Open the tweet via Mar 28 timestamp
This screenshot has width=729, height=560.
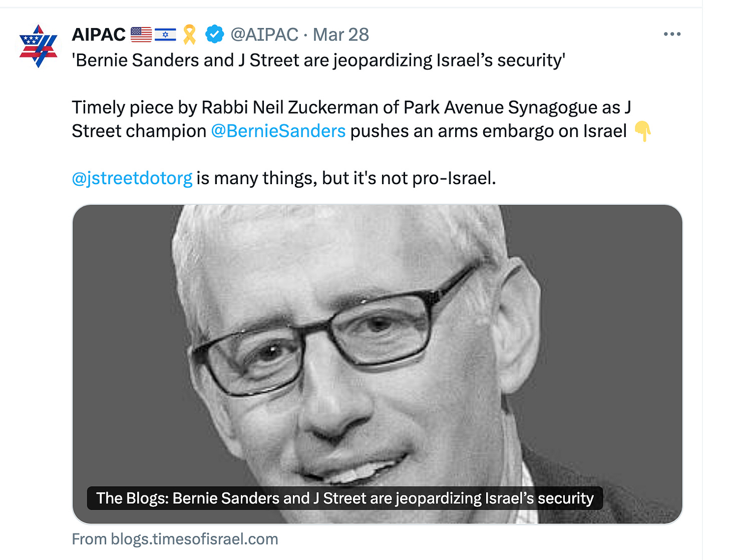pos(341,35)
